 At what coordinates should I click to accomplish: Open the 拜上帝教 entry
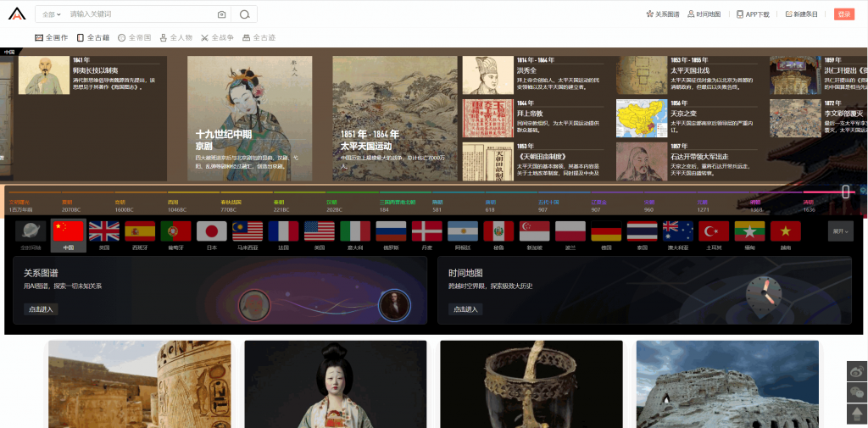pyautogui.click(x=532, y=119)
